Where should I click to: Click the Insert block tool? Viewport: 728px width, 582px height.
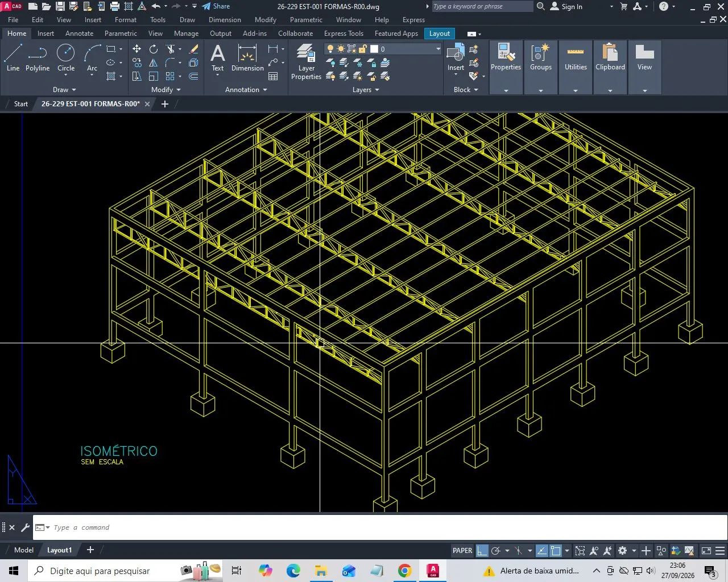(x=456, y=58)
